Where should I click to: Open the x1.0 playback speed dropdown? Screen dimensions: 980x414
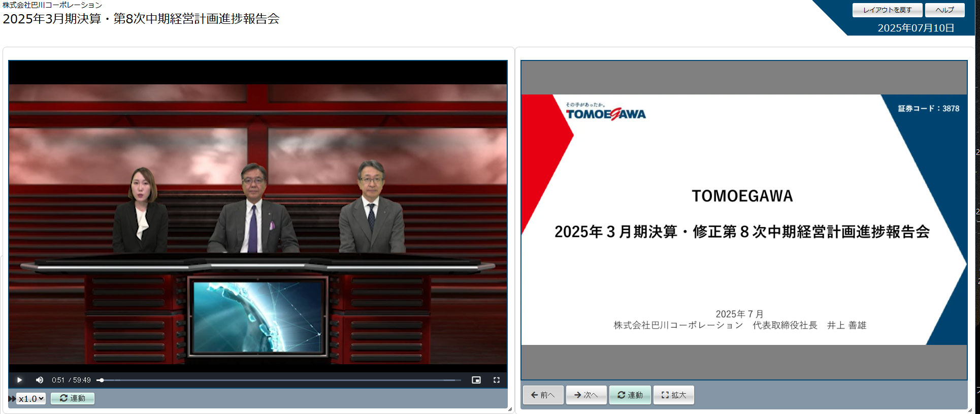(31, 399)
